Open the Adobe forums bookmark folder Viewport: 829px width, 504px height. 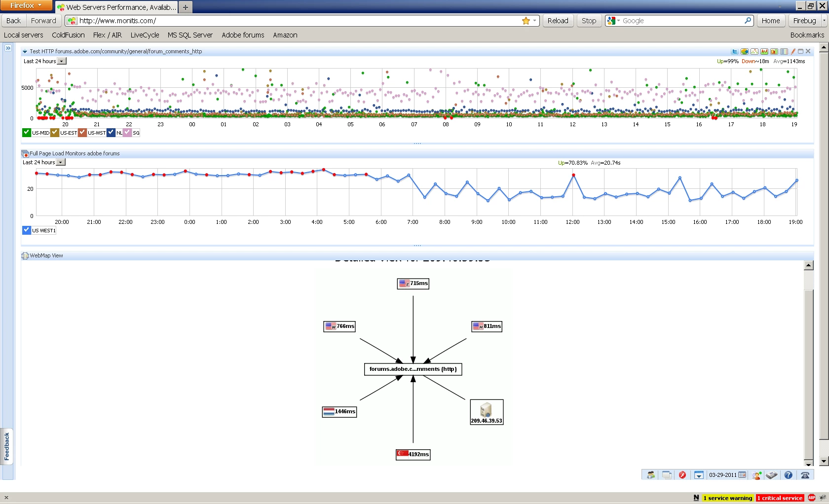tap(243, 35)
